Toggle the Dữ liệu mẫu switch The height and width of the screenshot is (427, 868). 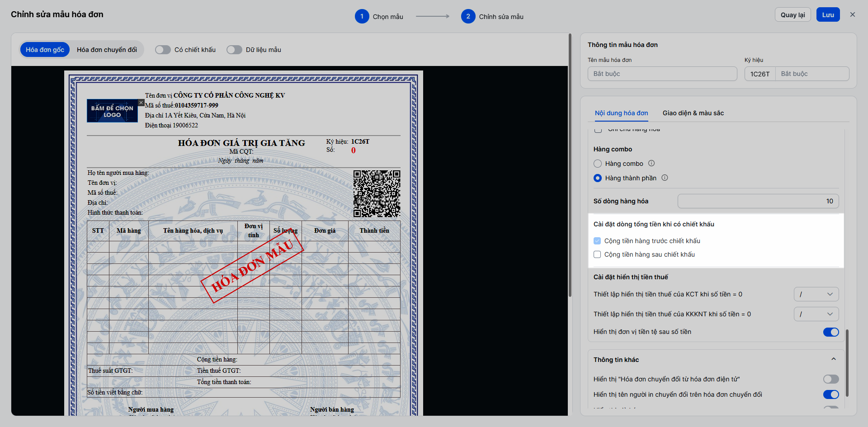coord(234,50)
